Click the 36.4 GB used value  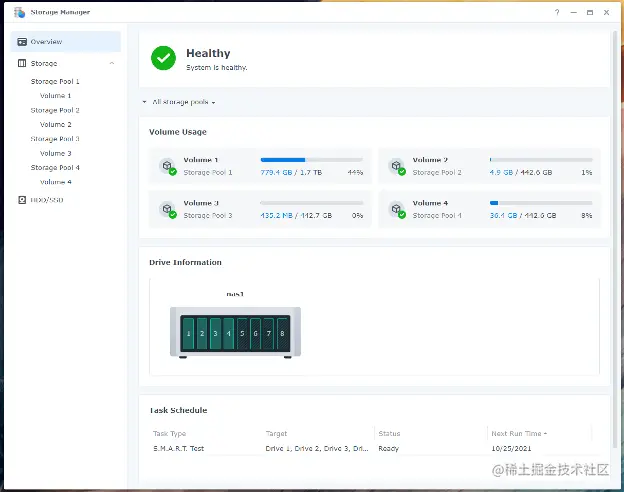pos(503,215)
